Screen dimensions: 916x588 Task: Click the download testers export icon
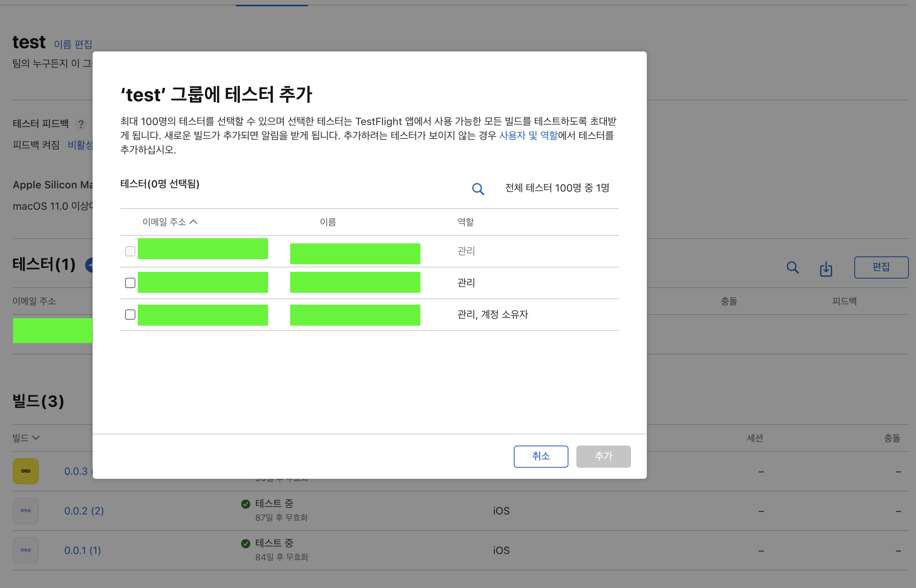826,269
